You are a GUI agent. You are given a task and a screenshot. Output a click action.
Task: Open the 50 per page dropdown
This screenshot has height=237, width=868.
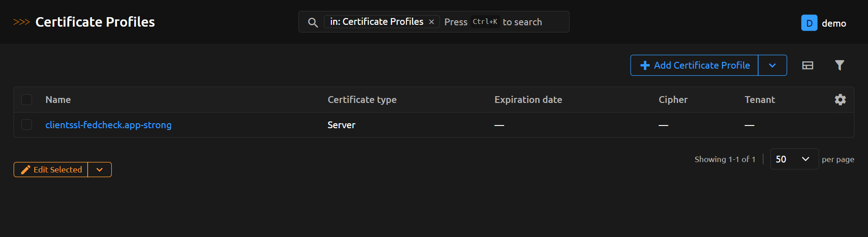click(794, 159)
